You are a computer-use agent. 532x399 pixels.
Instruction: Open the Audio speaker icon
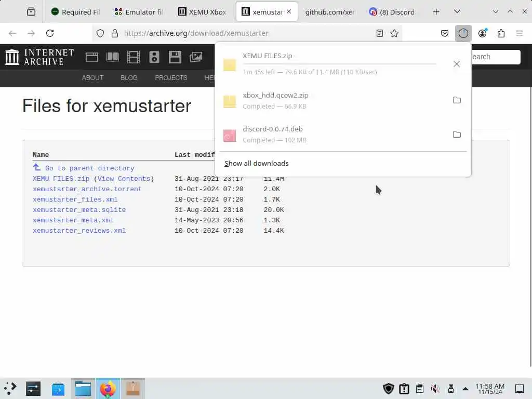click(154, 57)
